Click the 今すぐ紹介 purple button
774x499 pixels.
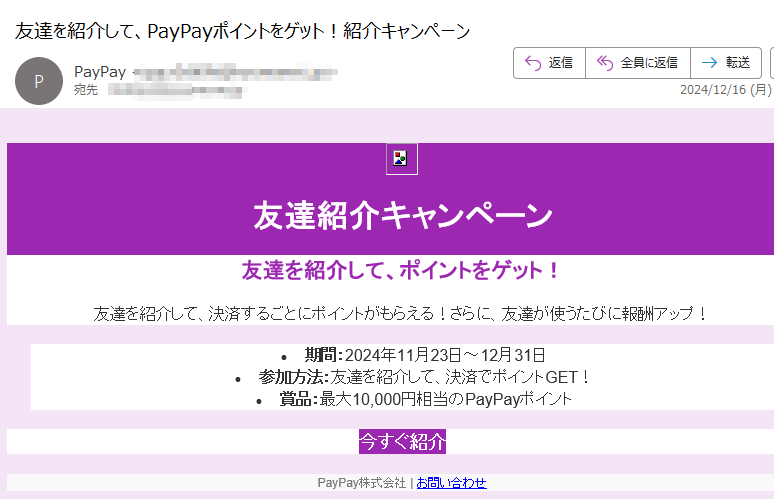point(402,441)
